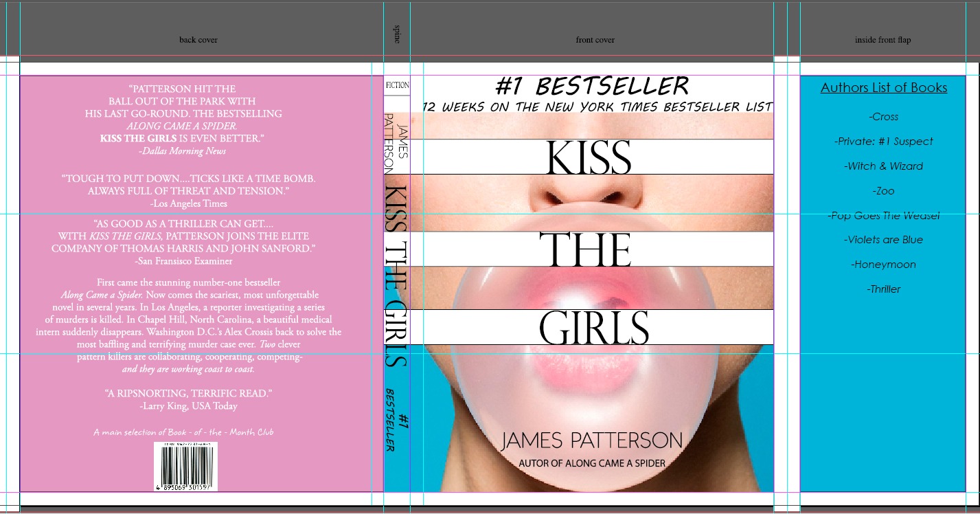Click the "-Cross" book entry
The height and width of the screenshot is (514, 980).
tap(883, 117)
